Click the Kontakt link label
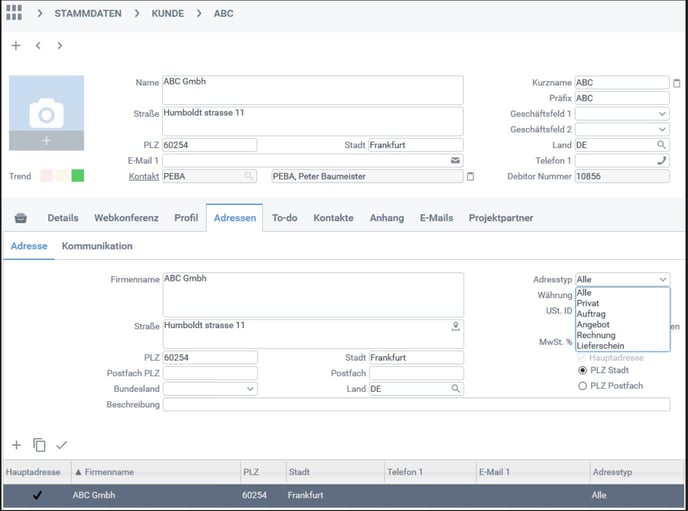This screenshot has width=688, height=511. pos(144,176)
